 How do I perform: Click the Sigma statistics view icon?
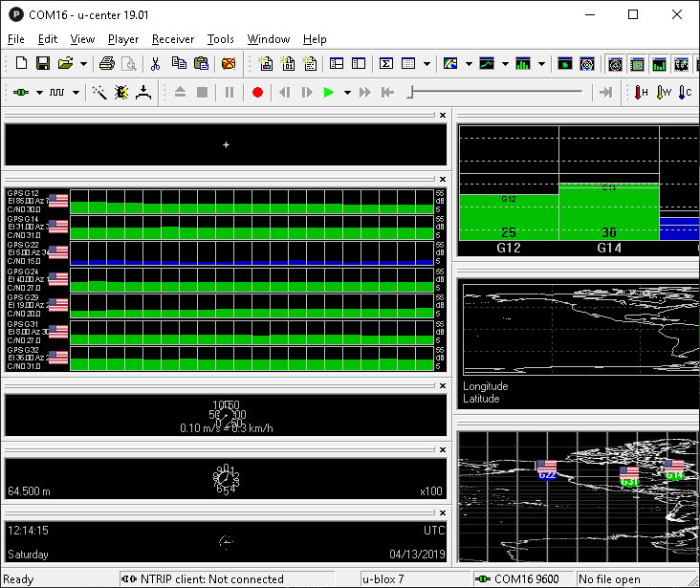point(386,64)
